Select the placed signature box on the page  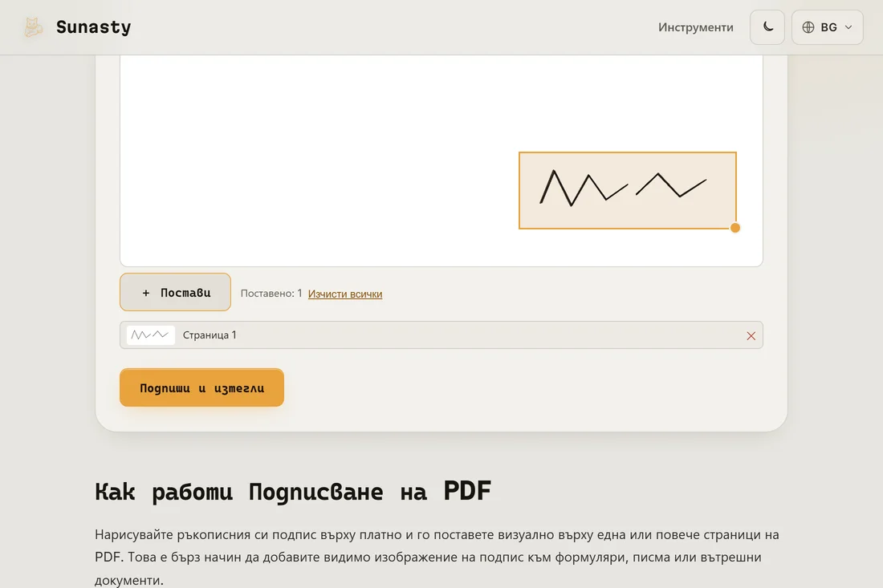point(628,190)
